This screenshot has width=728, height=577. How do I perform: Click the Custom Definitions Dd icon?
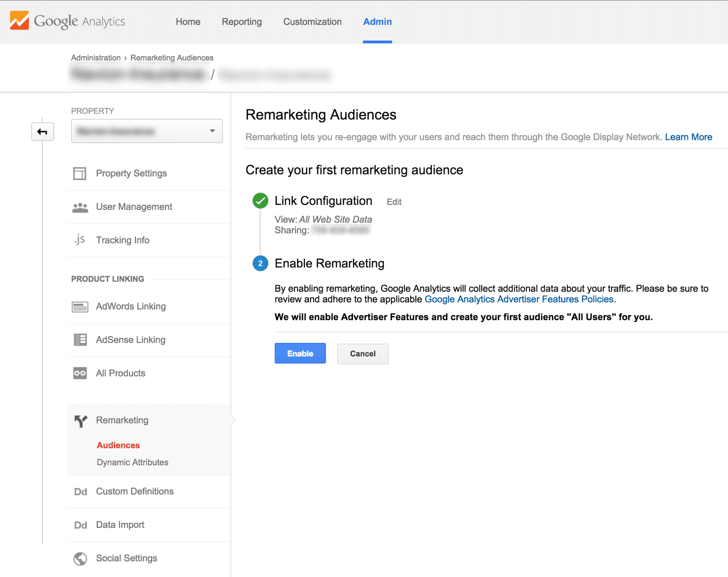point(80,492)
